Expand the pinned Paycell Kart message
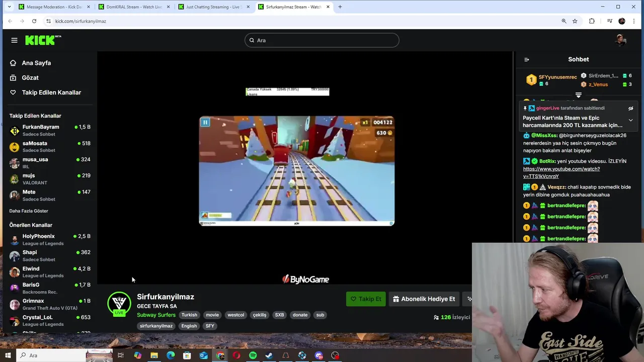 point(630,121)
